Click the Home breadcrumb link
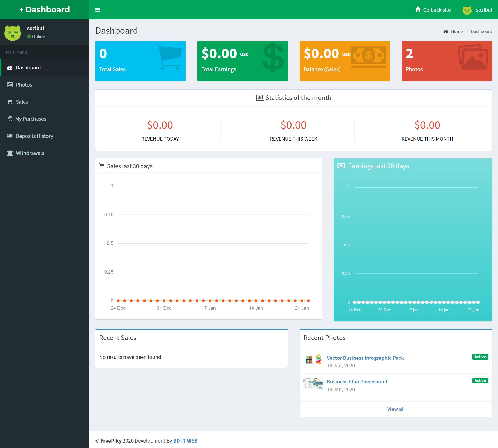Screen dimensions: 498x448 457,31
